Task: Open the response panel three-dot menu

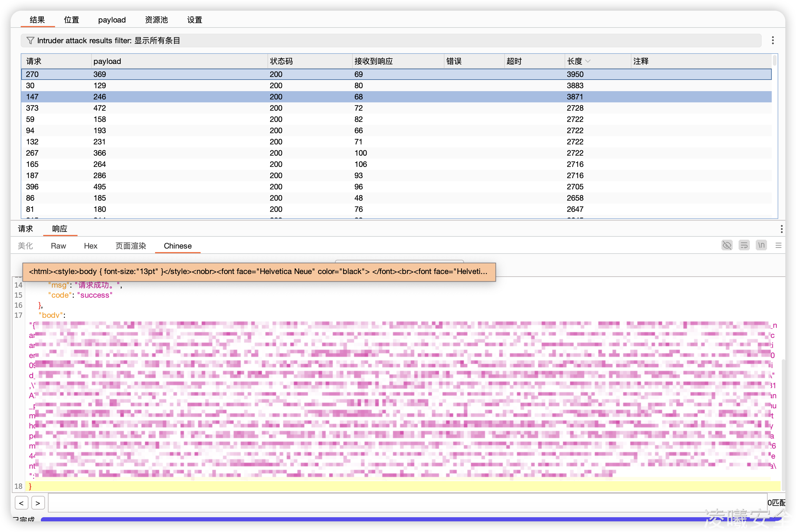Action: (x=782, y=229)
